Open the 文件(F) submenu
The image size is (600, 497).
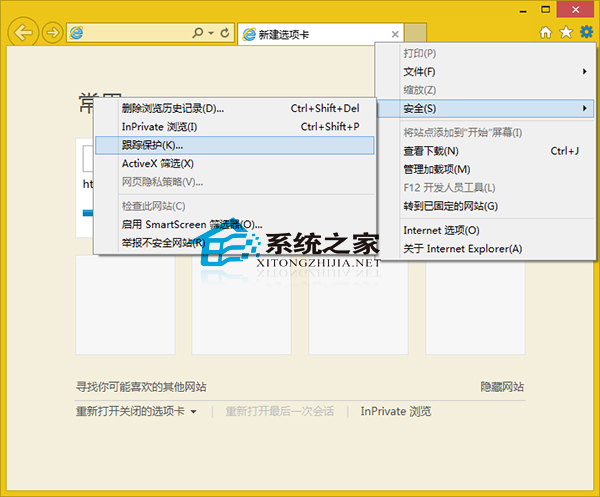(x=485, y=72)
